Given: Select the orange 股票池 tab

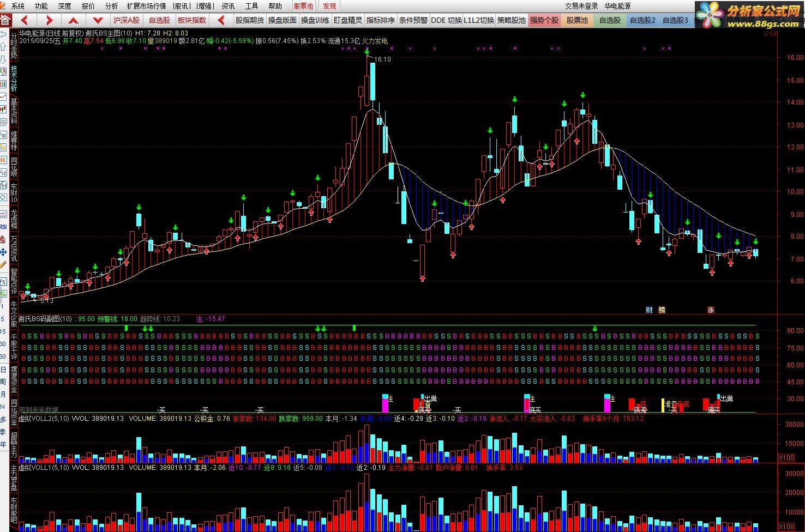Looking at the screenshot, I should coord(577,20).
